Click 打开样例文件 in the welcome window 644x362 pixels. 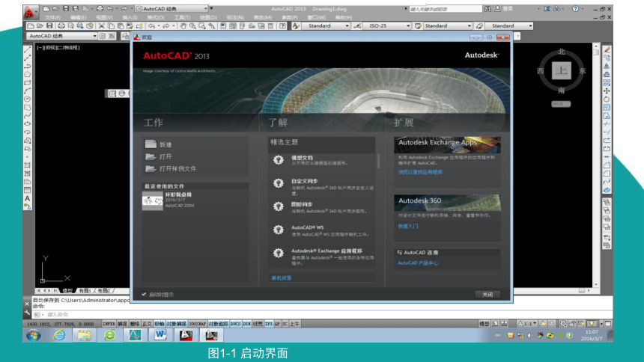[x=177, y=169]
